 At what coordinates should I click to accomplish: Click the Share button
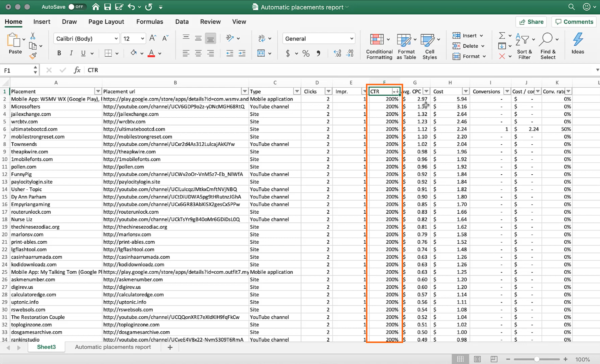(x=531, y=22)
